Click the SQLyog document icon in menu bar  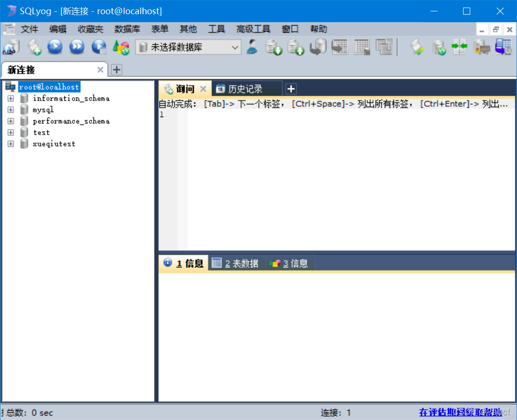click(9, 29)
